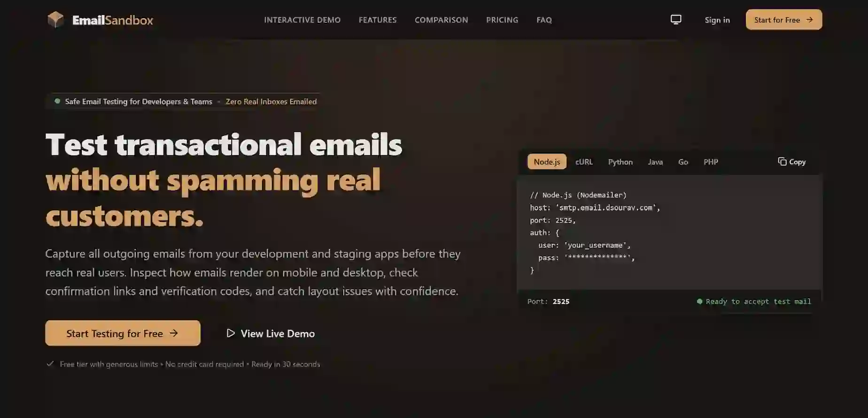Screen dimensions: 868x418
Task: Click the smtp.email.dsourav.com host line
Action: pos(595,208)
